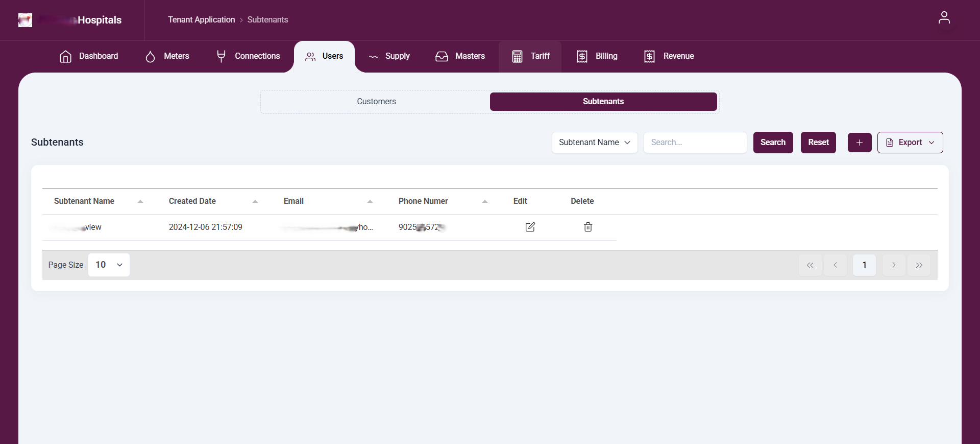Click the delete trash icon in row
Viewport: 980px width, 444px height.
pos(587,227)
